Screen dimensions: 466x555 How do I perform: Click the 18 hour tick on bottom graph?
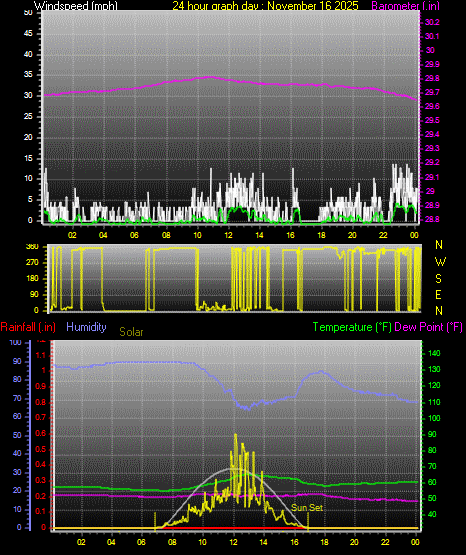(x=324, y=542)
